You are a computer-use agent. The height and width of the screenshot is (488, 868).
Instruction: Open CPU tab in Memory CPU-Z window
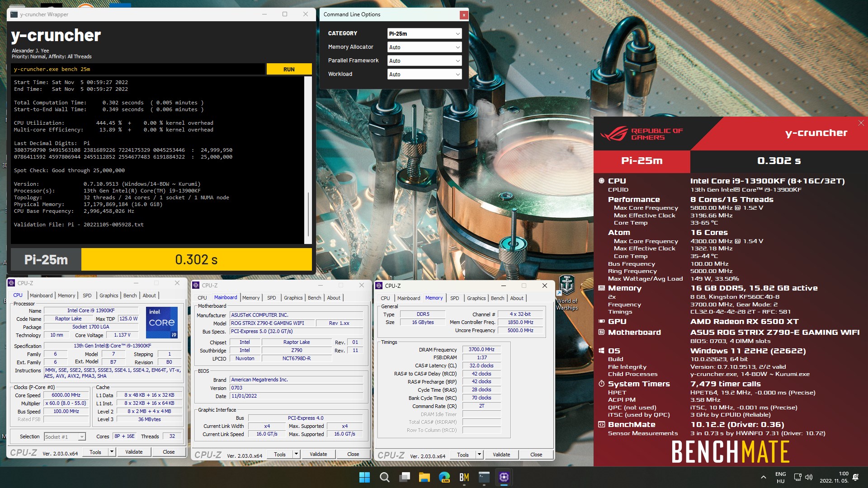pos(385,298)
